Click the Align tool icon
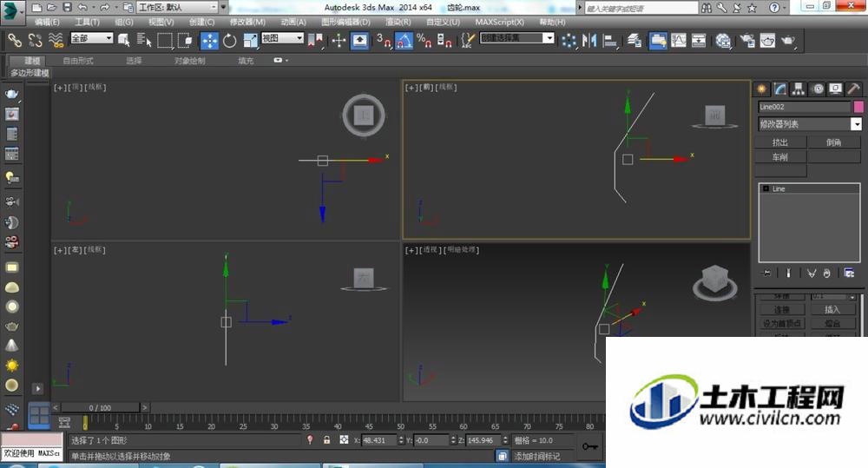 (609, 41)
